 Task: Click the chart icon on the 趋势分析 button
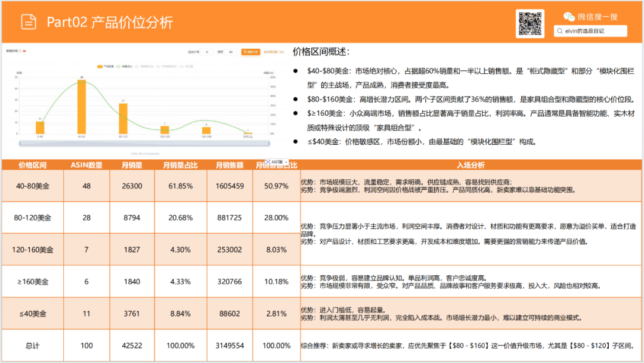click(245, 52)
